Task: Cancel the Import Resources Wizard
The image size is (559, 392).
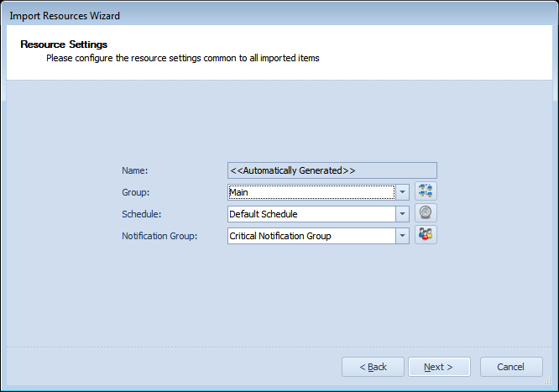Action: pyautogui.click(x=511, y=367)
